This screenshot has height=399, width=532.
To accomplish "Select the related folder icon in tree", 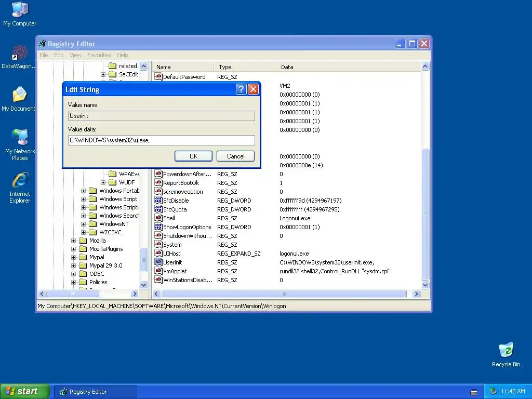I will click(113, 66).
